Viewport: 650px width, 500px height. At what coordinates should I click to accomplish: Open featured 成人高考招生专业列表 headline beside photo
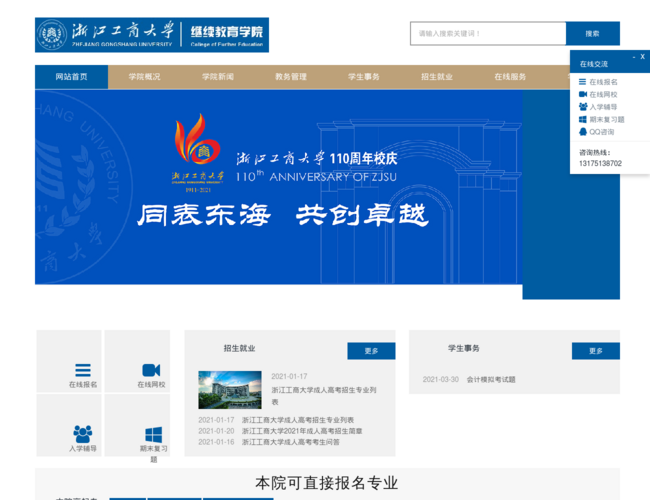[x=324, y=396]
